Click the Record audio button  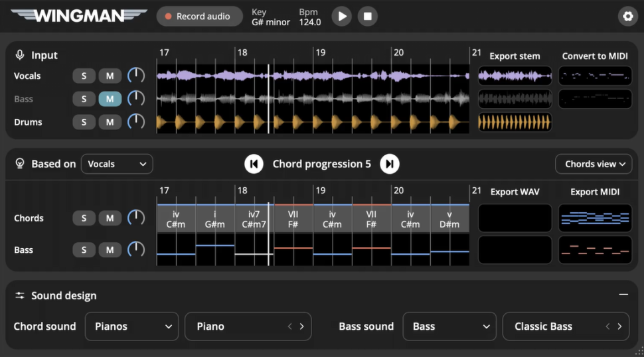[199, 17]
